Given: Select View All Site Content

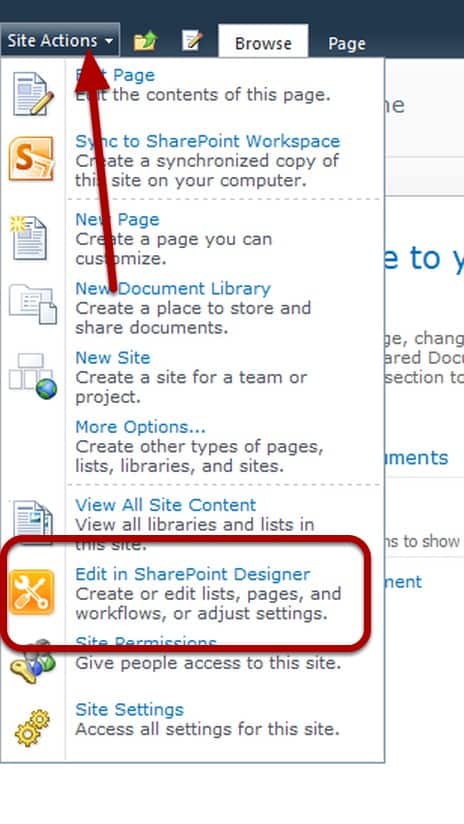Looking at the screenshot, I should click(166, 505).
